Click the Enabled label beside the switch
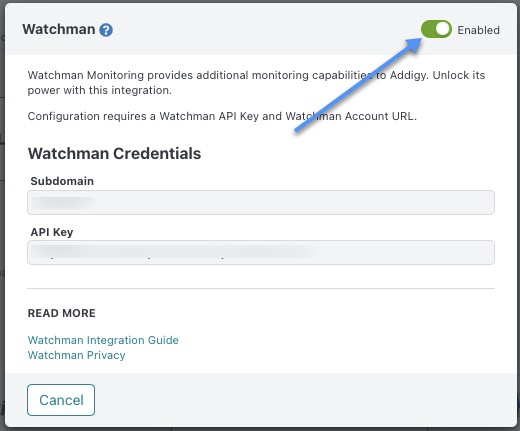 pos(478,30)
